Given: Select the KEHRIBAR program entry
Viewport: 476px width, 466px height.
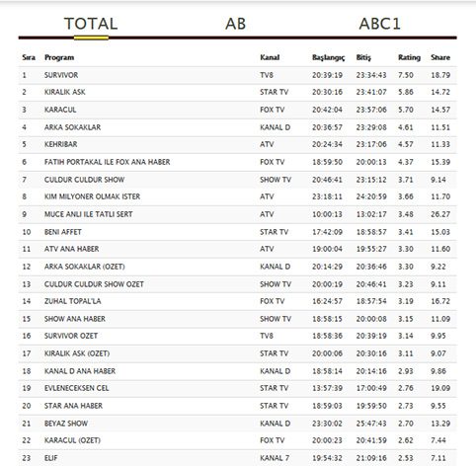Looking at the screenshot, I should point(61,144).
